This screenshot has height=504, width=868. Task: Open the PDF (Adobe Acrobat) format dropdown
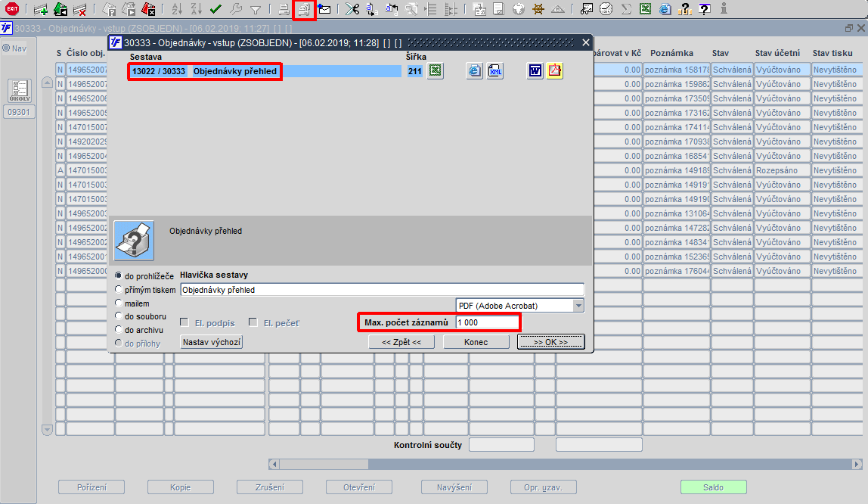point(578,306)
